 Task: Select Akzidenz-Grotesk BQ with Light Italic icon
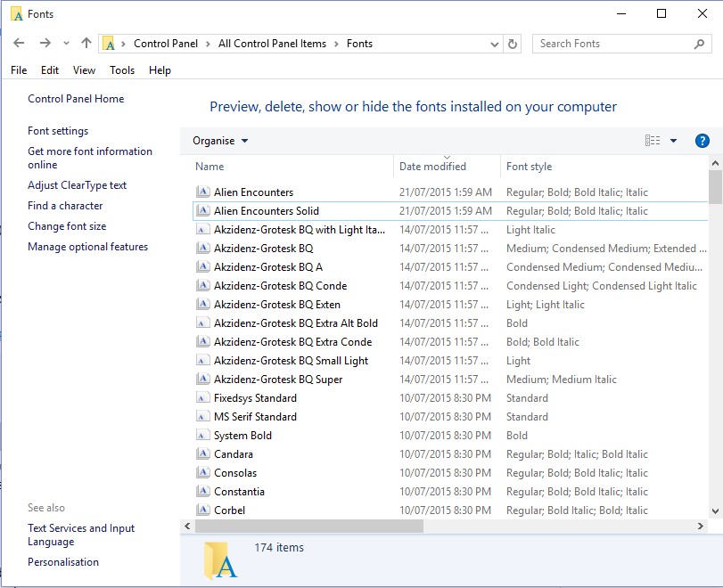pos(202,230)
